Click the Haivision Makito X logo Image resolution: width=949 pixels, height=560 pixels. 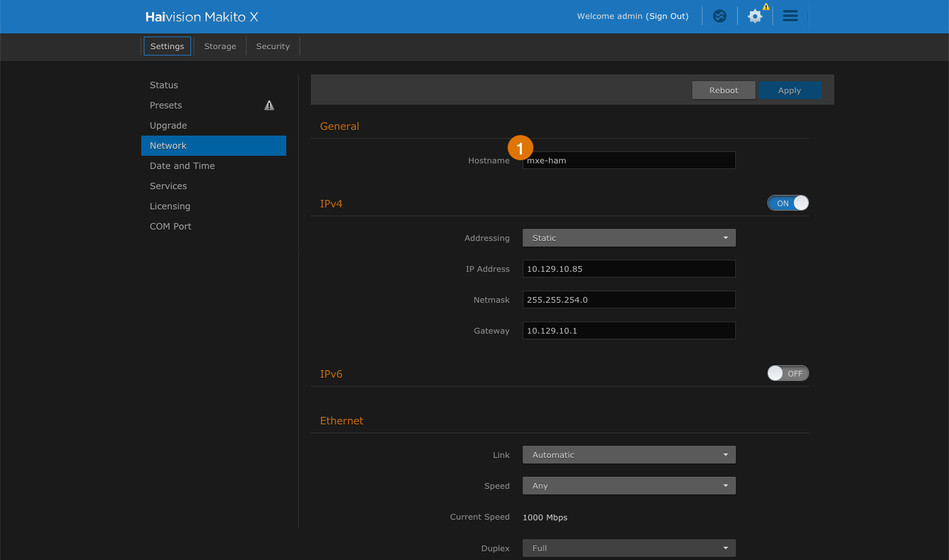[202, 16]
